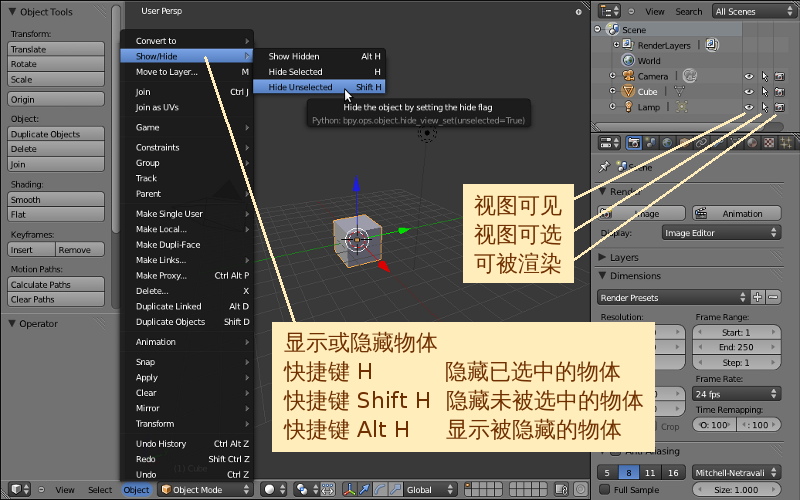800x500 pixels.
Task: Collapse the 3D View header menus
Action: [x=41, y=489]
